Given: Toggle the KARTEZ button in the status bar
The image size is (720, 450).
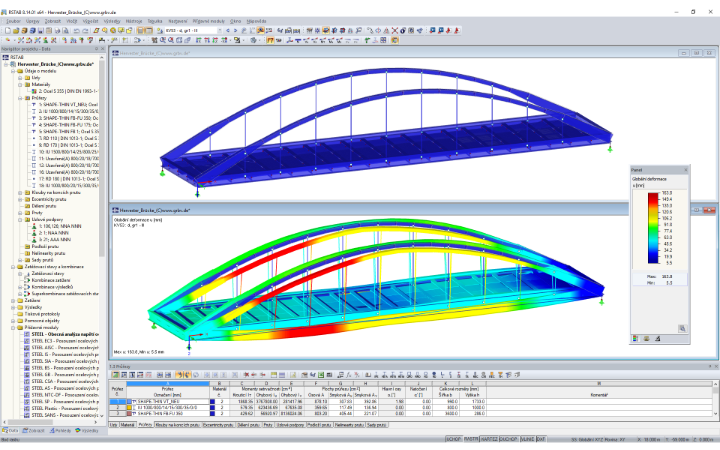Looking at the screenshot, I should click(489, 439).
